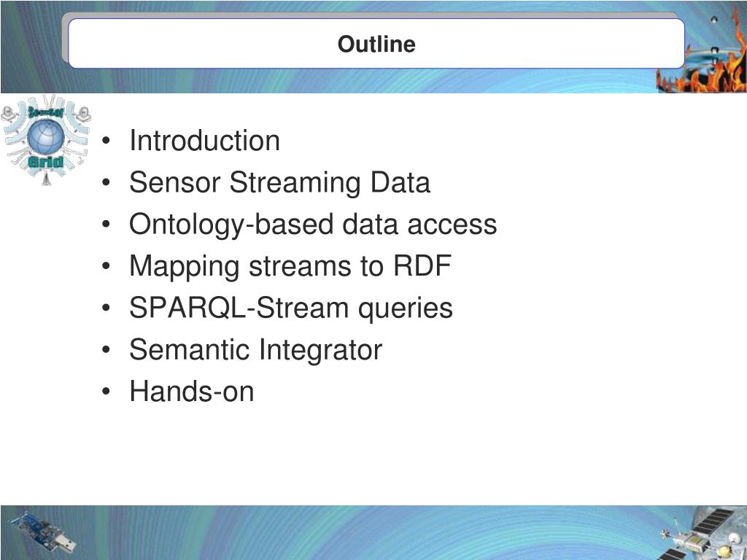Click the Hands-on outline item
The width and height of the screenshot is (747, 560).
(192, 392)
